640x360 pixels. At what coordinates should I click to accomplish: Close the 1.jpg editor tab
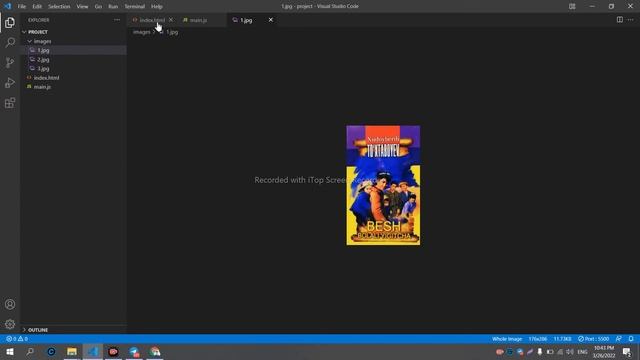tap(271, 20)
